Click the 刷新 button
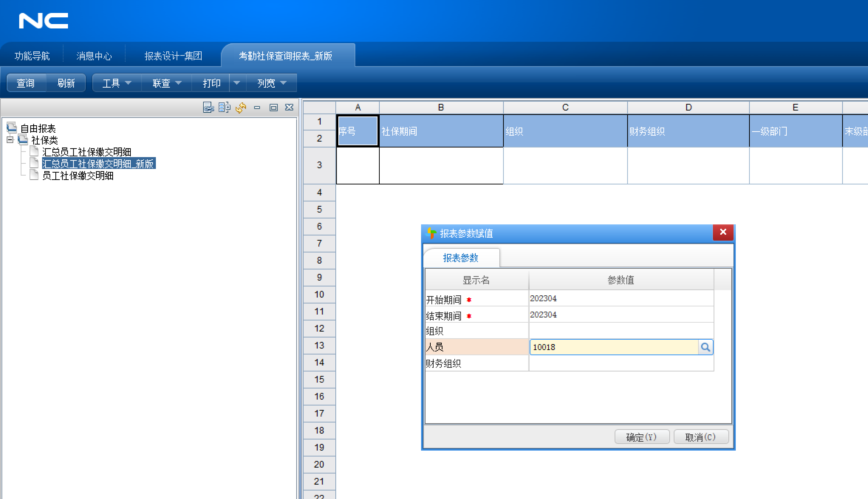868x499 pixels. 66,83
